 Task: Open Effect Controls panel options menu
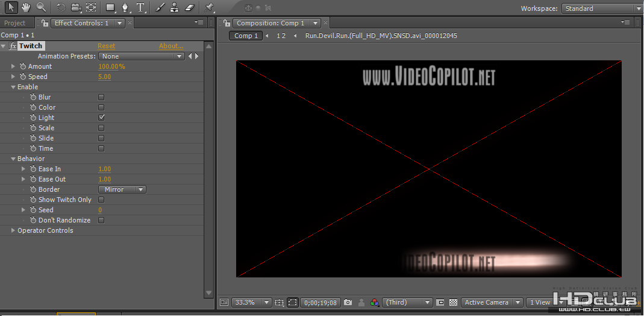click(x=199, y=22)
